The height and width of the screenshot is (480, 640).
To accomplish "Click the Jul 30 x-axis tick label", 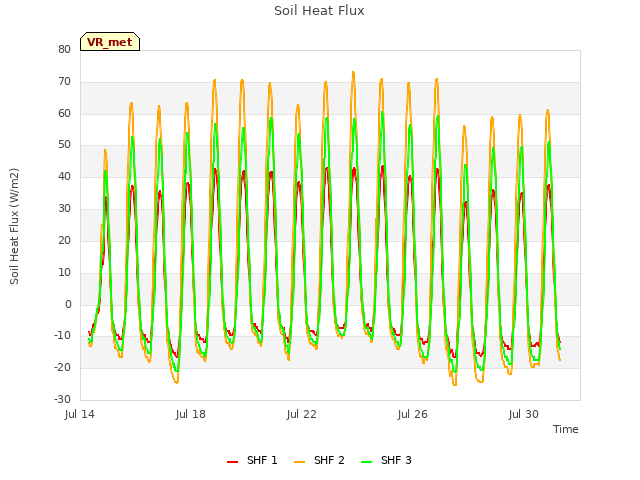I will 524,414.
